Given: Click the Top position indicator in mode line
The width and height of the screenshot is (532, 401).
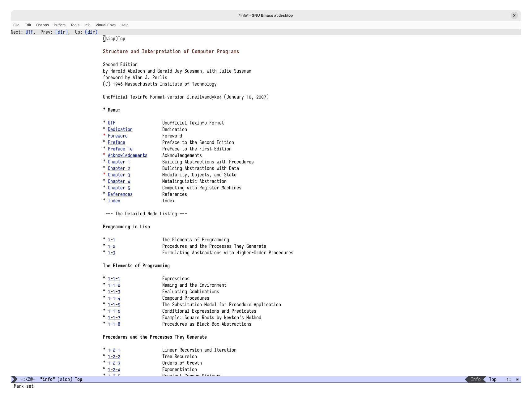Looking at the screenshot, I should coord(493,379).
